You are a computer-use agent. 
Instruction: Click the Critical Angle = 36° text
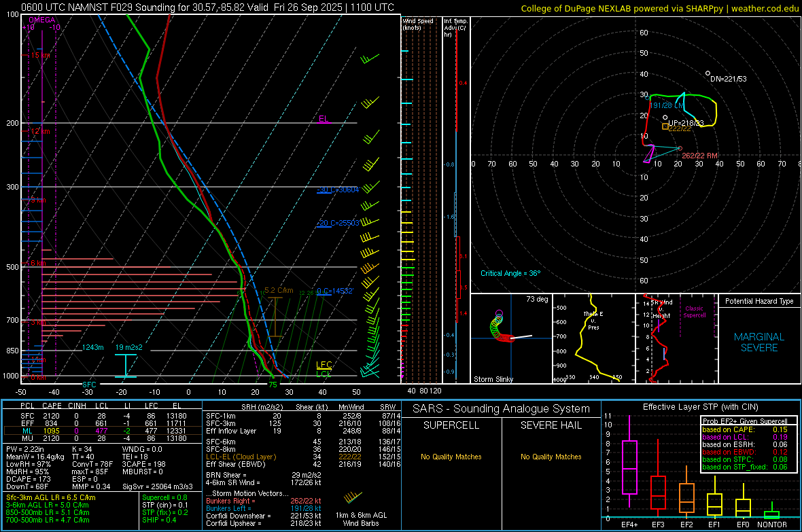click(510, 273)
